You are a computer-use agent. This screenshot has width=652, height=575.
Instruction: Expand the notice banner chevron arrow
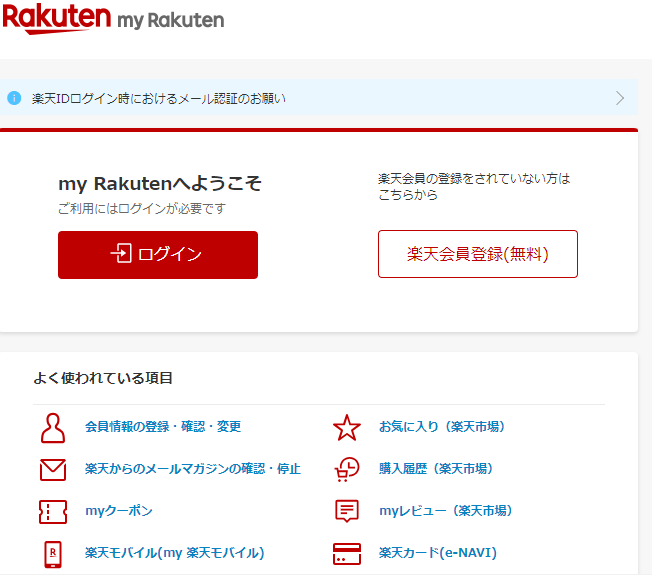(x=620, y=98)
